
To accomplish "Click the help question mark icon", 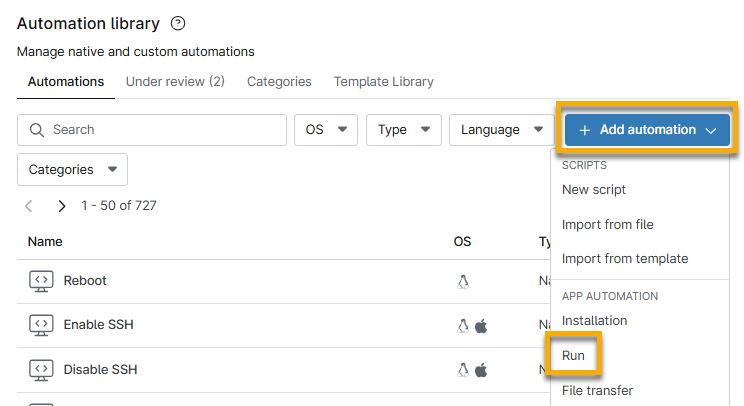I will pyautogui.click(x=179, y=23).
